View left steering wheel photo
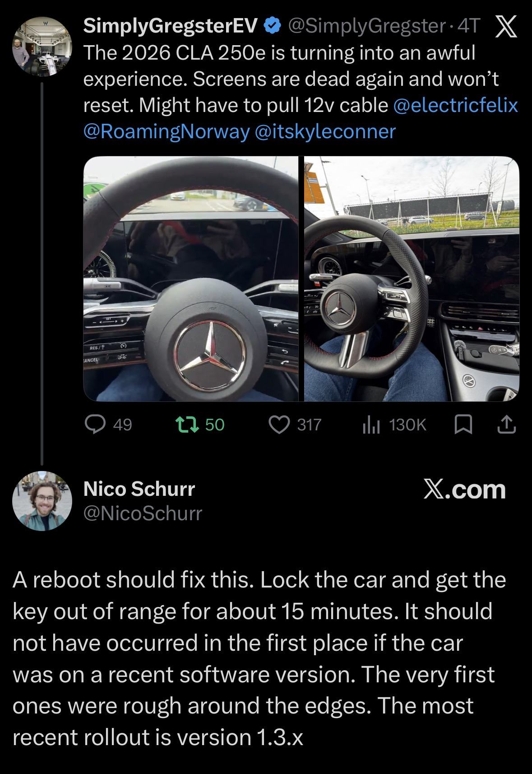Screen dimensions: 532x774 (191, 279)
